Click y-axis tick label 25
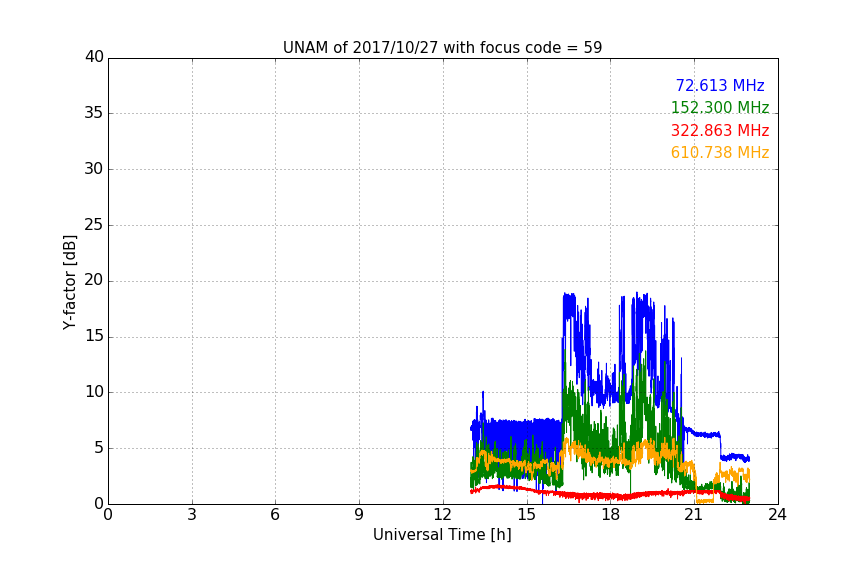Screen dimensions: 864x576 [94, 225]
